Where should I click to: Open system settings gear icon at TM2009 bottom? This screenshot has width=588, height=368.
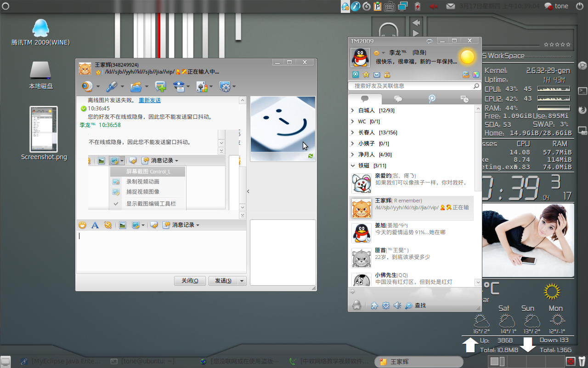pyautogui.click(x=386, y=305)
